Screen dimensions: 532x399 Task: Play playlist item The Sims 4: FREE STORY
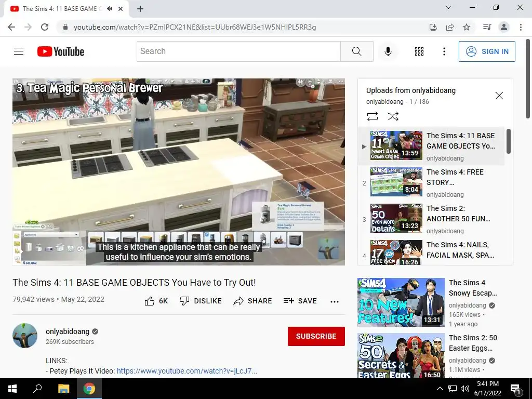coord(431,182)
